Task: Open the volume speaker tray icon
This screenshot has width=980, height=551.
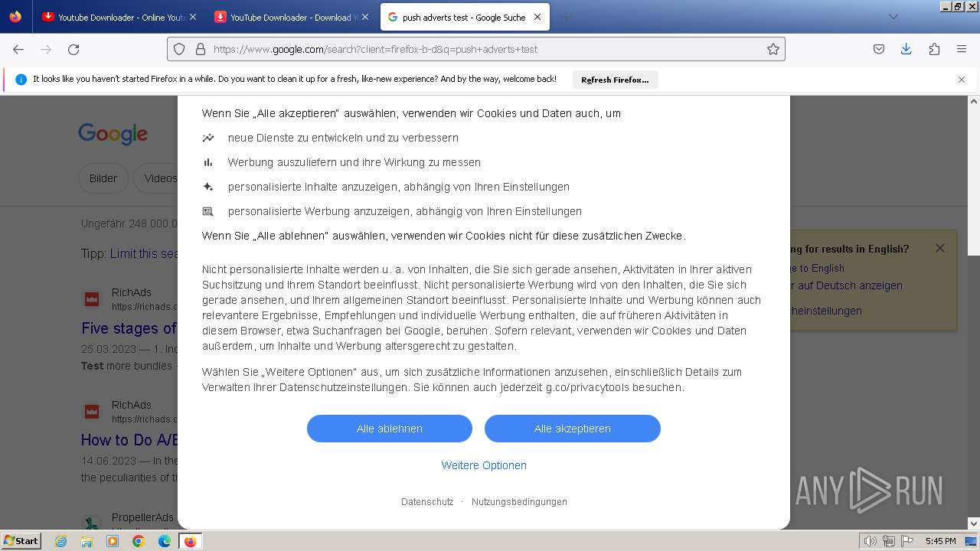Action: 871,541
